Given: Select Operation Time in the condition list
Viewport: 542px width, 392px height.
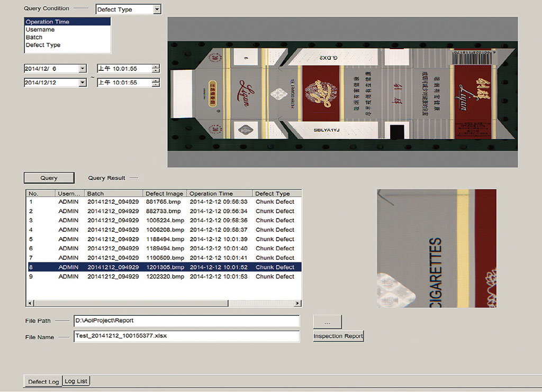Looking at the screenshot, I should tap(67, 22).
